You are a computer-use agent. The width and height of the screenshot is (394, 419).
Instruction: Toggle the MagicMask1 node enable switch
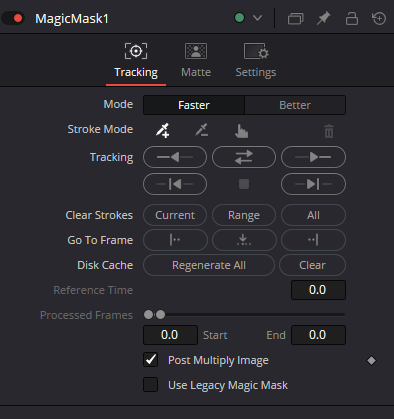[13, 18]
